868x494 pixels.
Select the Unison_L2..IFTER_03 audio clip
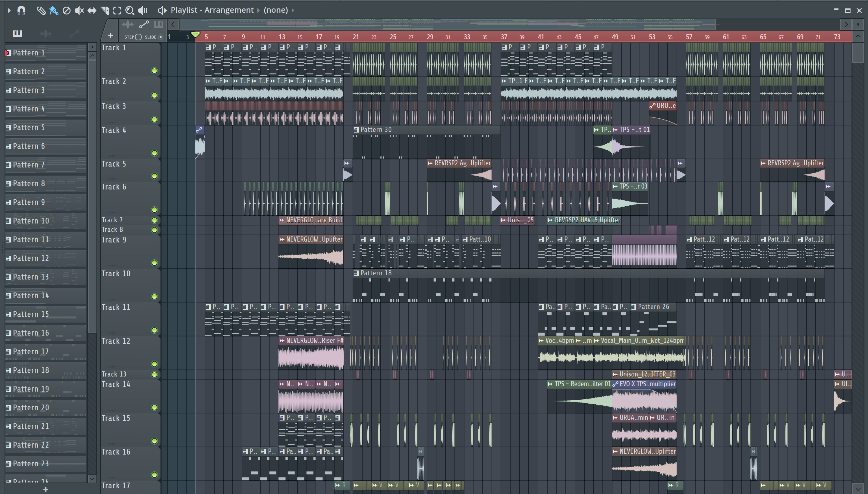click(644, 374)
